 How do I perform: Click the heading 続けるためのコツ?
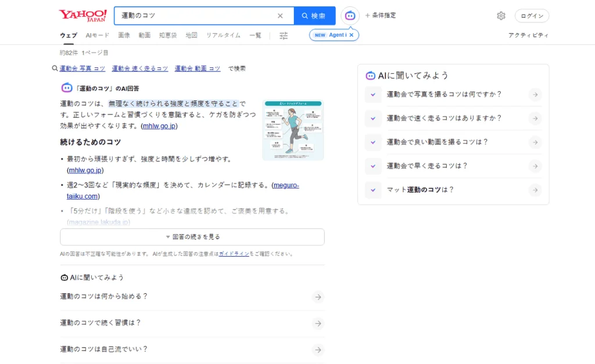(90, 142)
